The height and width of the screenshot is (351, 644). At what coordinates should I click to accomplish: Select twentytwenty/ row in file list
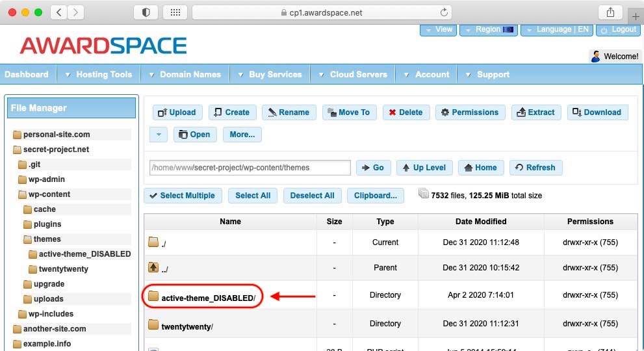(391, 324)
